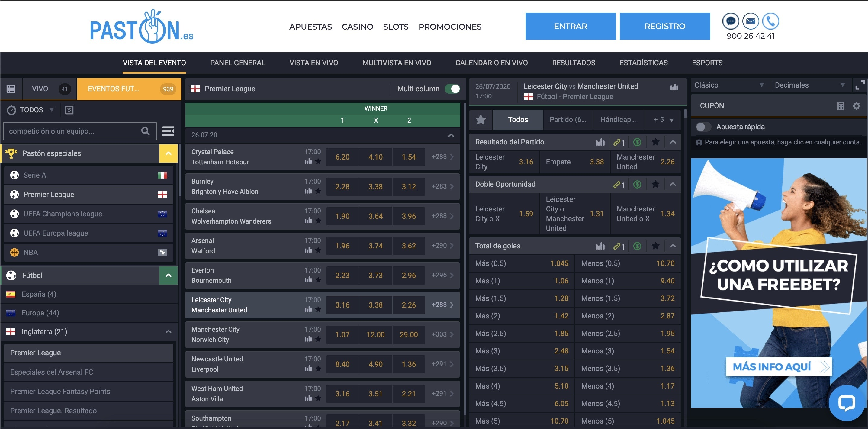Open the coupon calculator icon

pyautogui.click(x=841, y=106)
